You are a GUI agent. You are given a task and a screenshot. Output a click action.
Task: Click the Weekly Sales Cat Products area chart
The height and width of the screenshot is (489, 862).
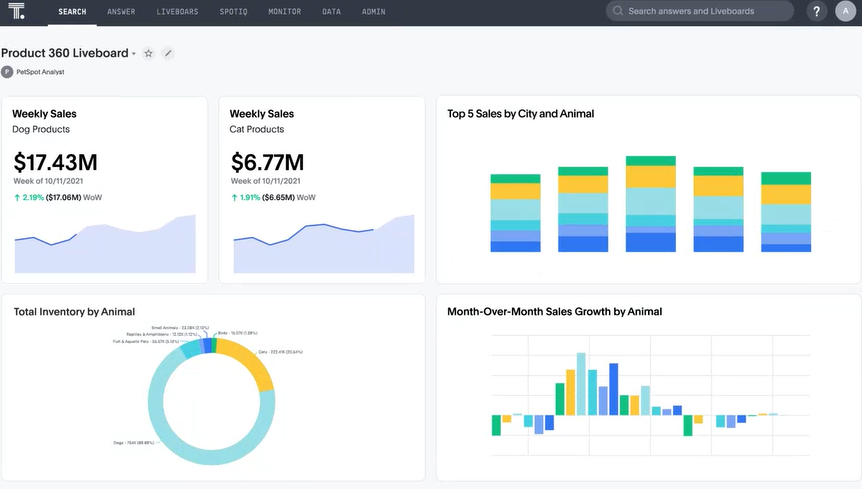tap(323, 244)
